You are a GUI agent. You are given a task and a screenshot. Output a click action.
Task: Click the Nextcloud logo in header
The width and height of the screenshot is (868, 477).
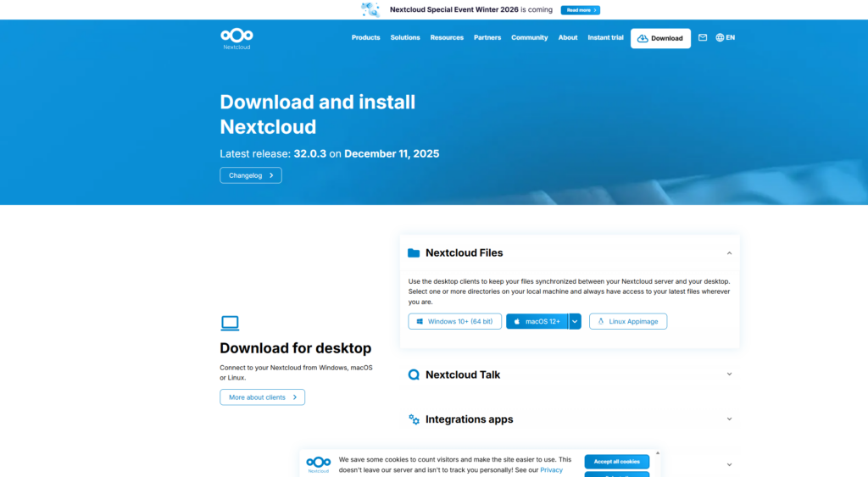(x=236, y=38)
